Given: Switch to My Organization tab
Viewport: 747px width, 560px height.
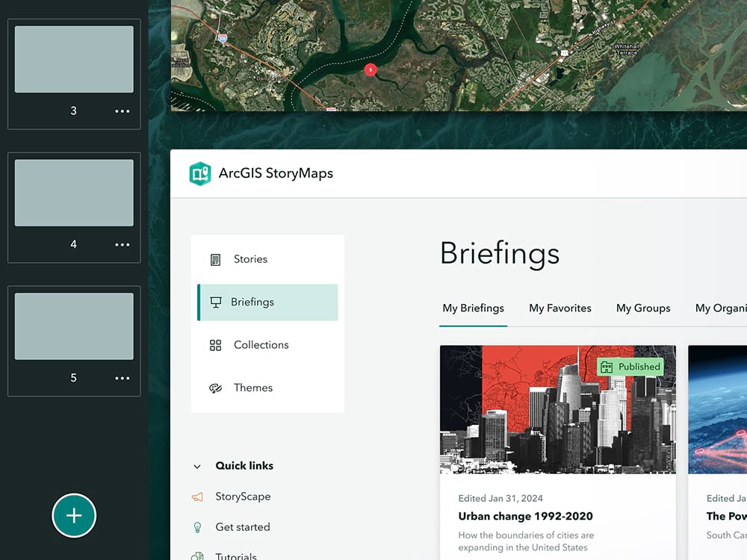Looking at the screenshot, I should [x=721, y=308].
